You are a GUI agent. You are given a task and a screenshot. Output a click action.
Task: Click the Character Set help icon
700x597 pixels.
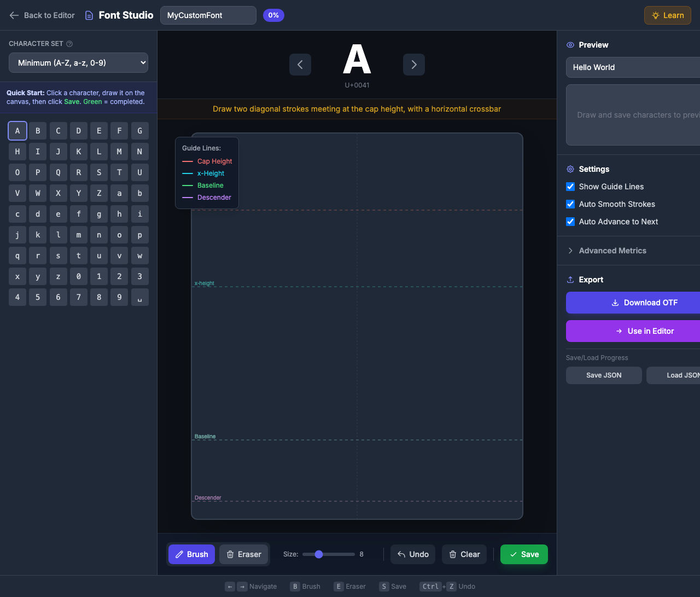[69, 44]
